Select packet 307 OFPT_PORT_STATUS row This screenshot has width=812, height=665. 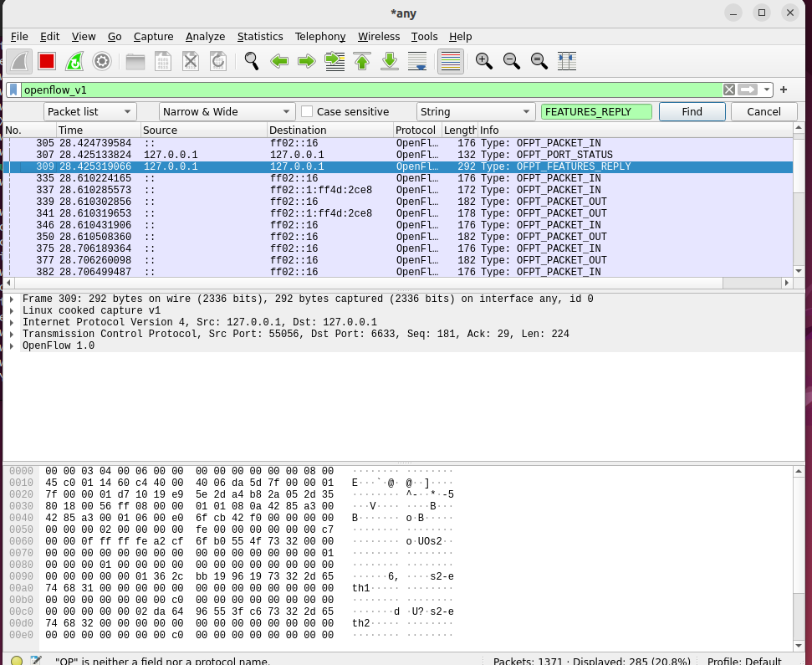point(398,155)
